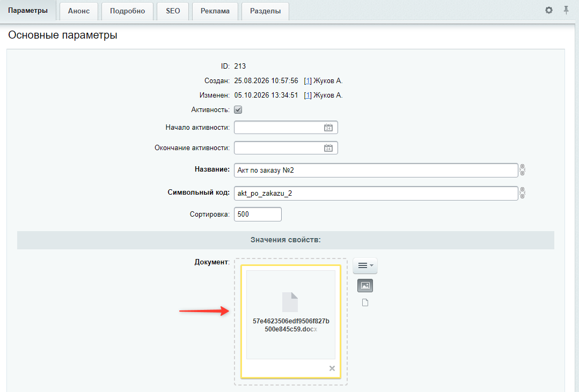Select the uploaded docx file thumbnail
The width and height of the screenshot is (579, 392).
(291, 314)
